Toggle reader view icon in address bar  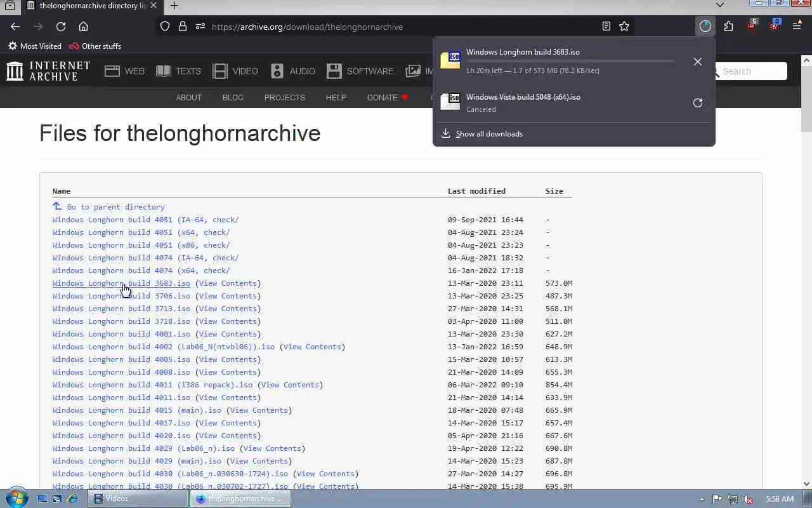point(606,27)
